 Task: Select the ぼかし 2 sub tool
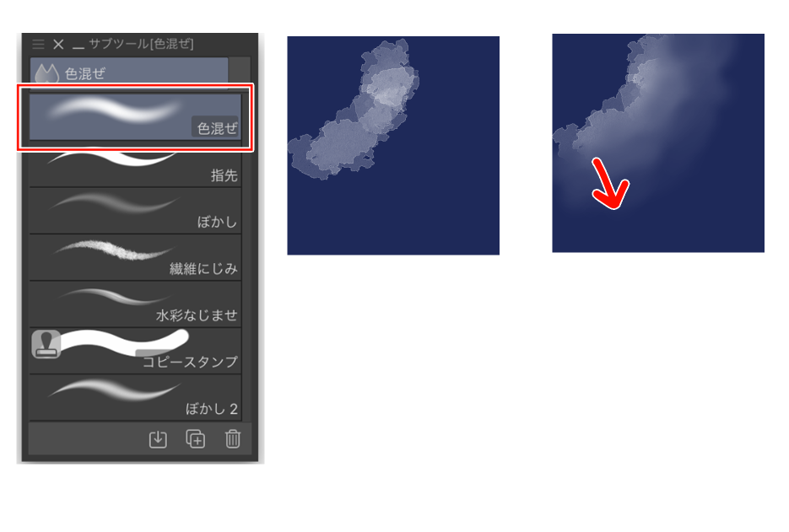click(135, 397)
